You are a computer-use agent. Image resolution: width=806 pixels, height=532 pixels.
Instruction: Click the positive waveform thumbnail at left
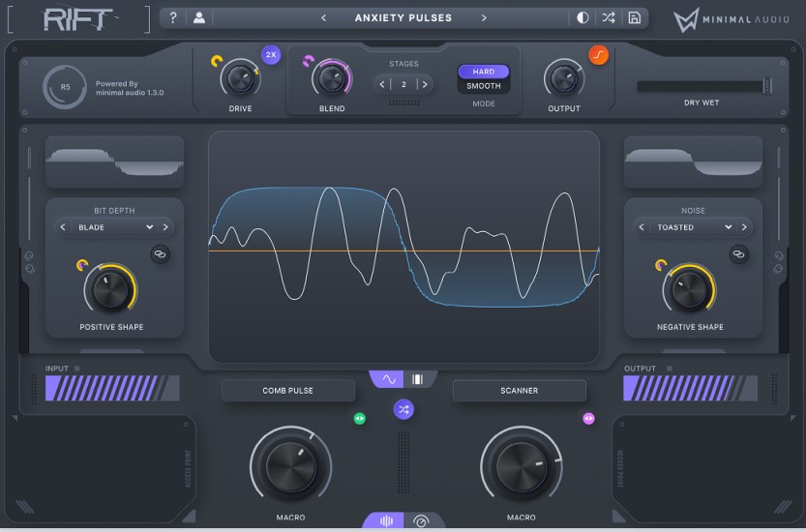tap(114, 162)
